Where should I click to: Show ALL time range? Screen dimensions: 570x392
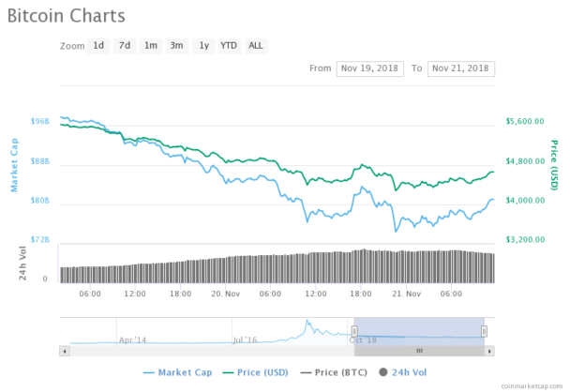pyautogui.click(x=256, y=46)
